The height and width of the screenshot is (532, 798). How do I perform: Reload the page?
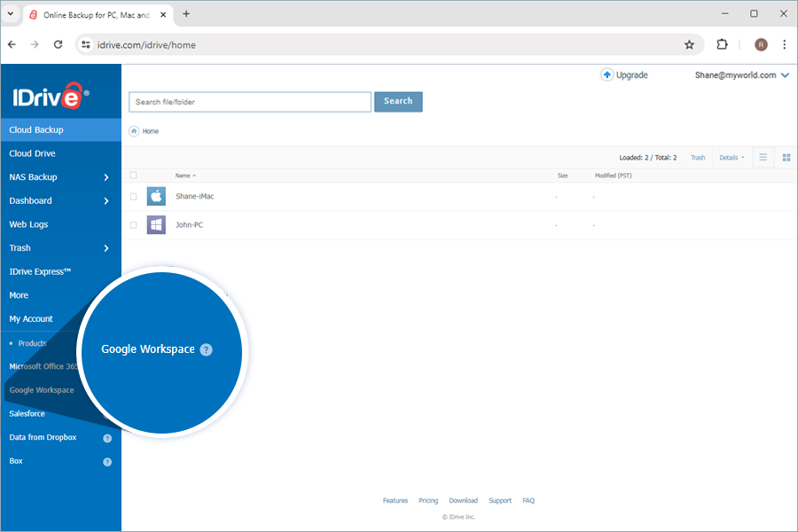58,45
